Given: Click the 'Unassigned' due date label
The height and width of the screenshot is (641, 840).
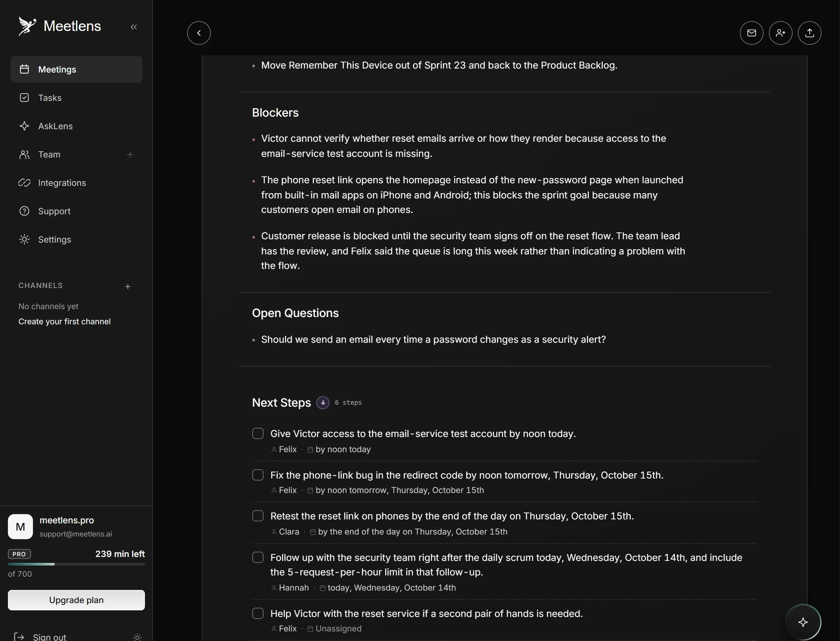Looking at the screenshot, I should [338, 628].
